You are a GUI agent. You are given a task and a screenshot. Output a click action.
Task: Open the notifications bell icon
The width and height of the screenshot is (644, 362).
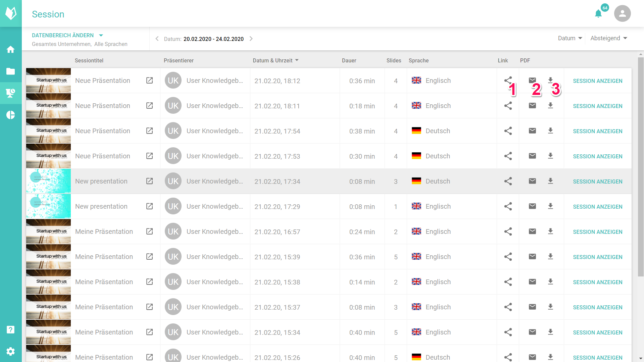coord(598,14)
